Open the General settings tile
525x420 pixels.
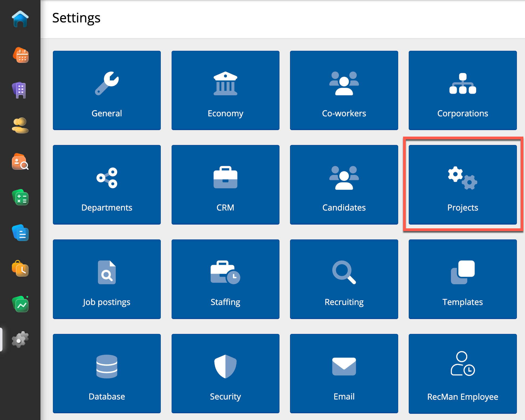(x=107, y=90)
